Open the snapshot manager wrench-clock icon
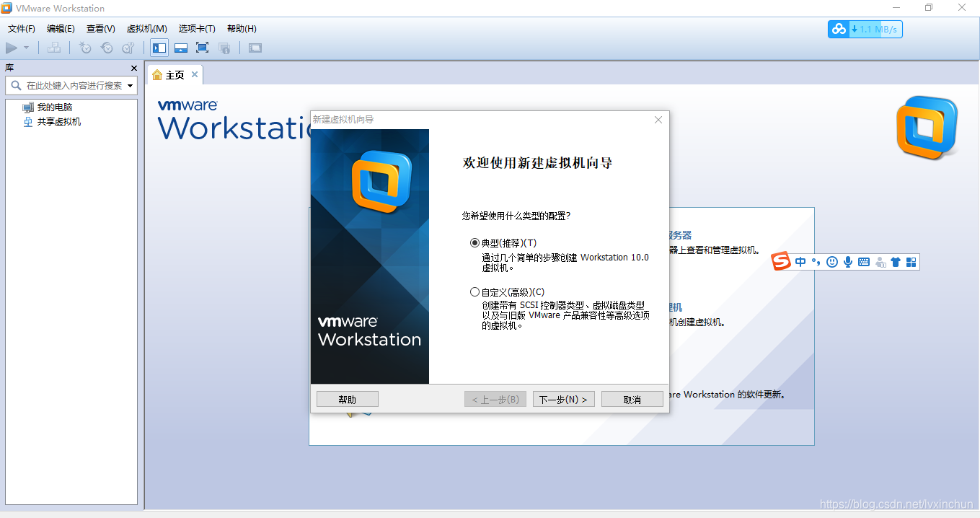 [x=128, y=48]
